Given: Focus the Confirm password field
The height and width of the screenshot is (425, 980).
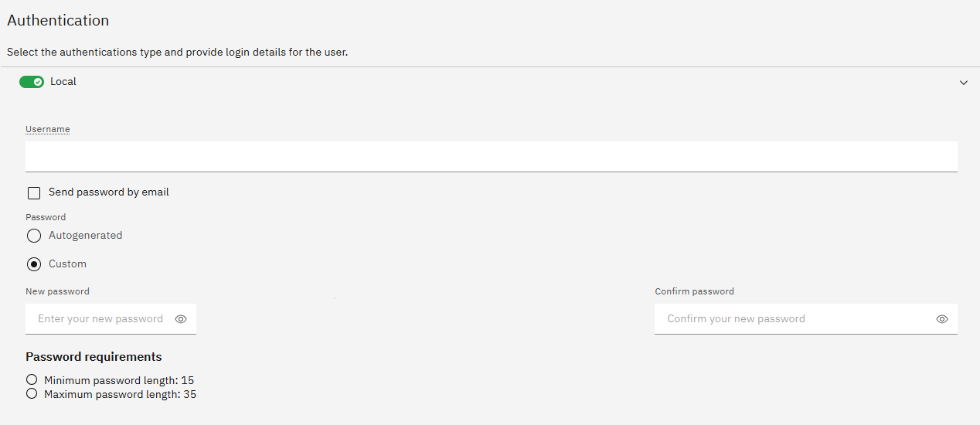Looking at the screenshot, I should click(x=792, y=319).
